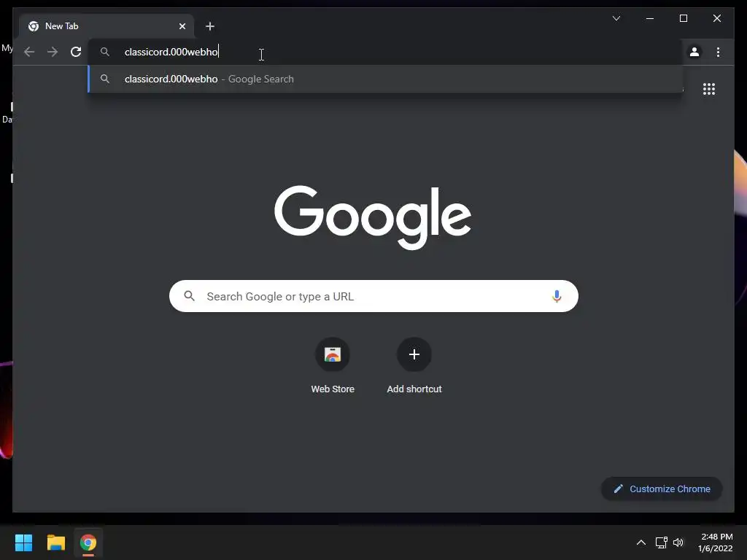This screenshot has height=560, width=747.
Task: Minimize the Chrome window
Action: tap(650, 18)
